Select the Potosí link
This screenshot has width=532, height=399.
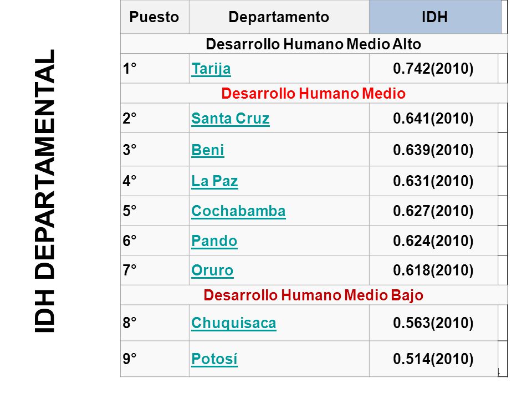(214, 359)
